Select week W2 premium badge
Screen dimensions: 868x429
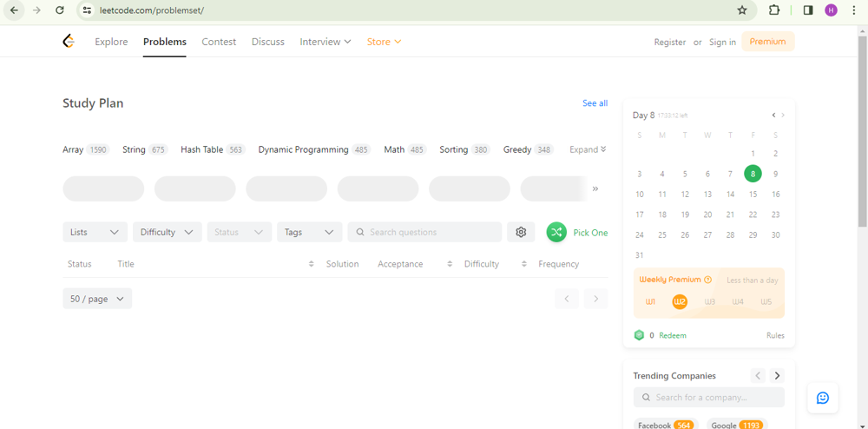[x=680, y=301]
